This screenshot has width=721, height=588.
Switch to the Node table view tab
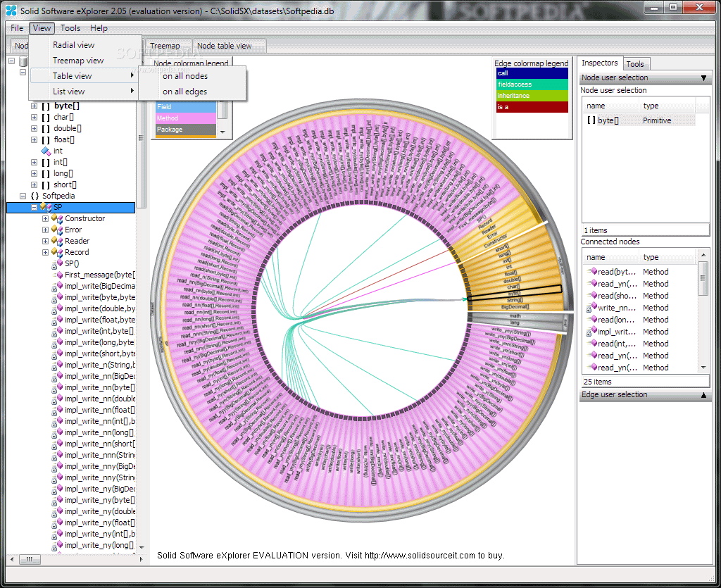click(x=225, y=46)
